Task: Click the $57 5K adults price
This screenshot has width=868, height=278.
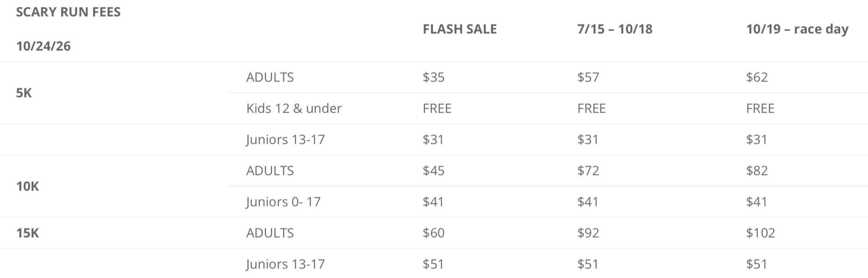Action: pyautogui.click(x=588, y=77)
